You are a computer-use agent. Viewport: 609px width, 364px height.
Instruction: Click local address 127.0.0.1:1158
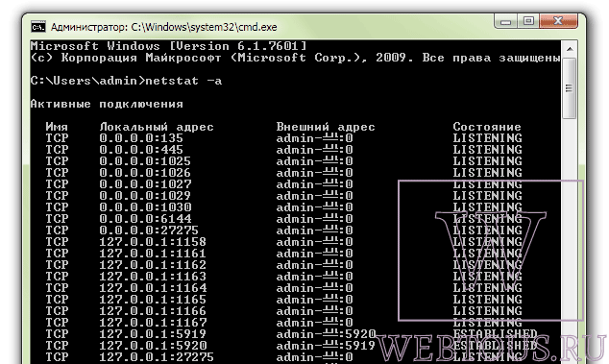[153, 242]
